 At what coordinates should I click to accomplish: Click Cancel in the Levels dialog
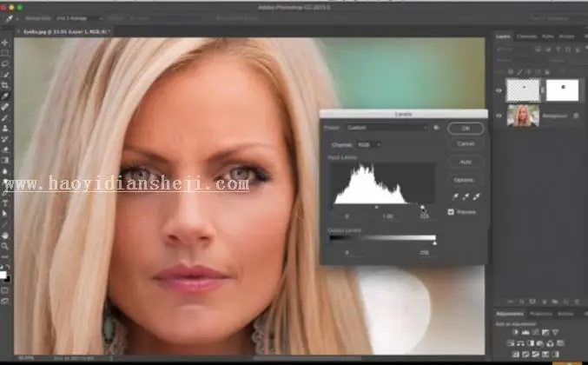point(466,143)
